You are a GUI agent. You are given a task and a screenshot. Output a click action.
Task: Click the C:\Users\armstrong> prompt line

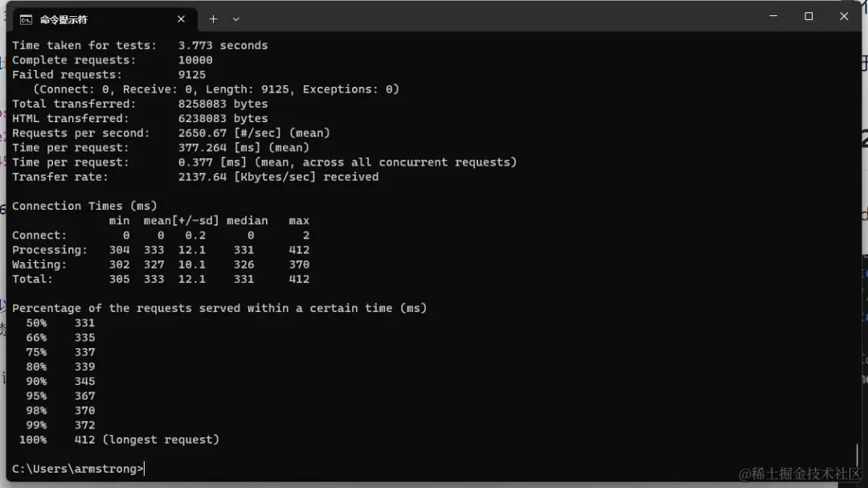78,469
